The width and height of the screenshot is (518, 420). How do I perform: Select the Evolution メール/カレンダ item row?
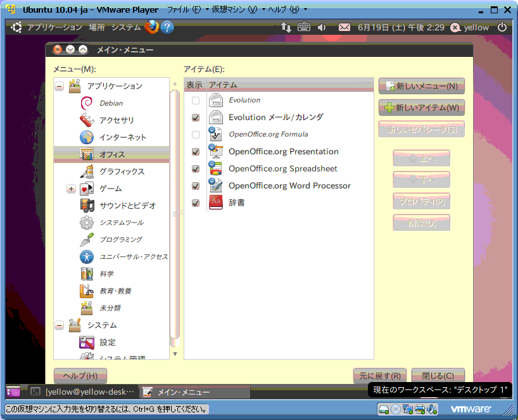coord(279,118)
